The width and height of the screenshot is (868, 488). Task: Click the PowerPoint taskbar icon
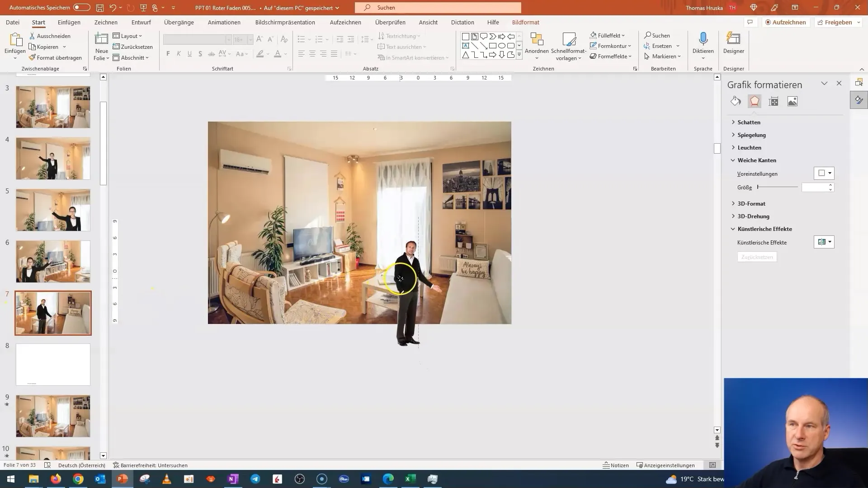(122, 479)
